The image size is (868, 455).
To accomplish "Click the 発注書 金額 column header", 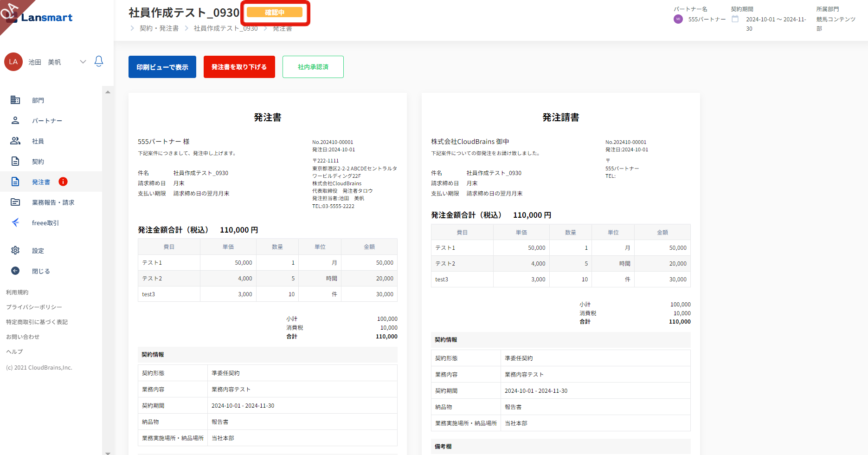I will 369,247.
